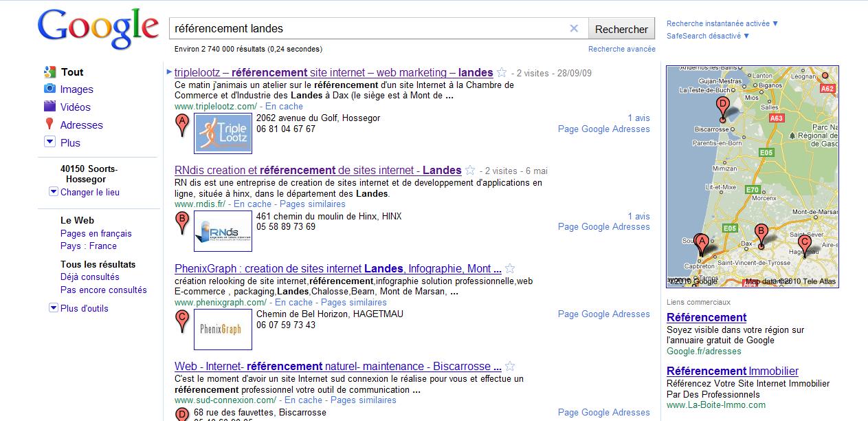Filter by Pages en français
Image resolution: width=868 pixels, height=421 pixels.
pyautogui.click(x=96, y=233)
